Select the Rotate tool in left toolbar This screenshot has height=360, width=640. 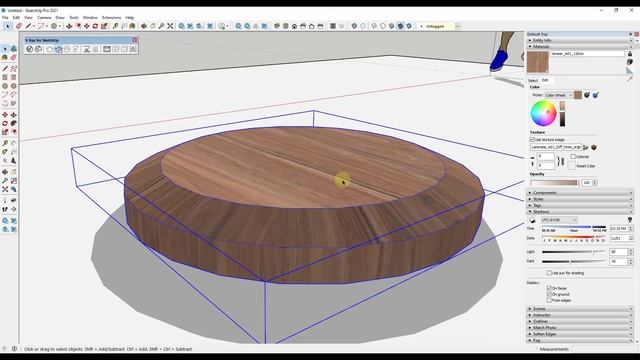pos(5,123)
